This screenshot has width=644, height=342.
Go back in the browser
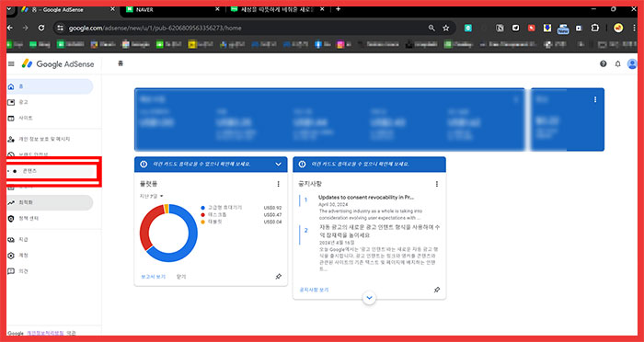pos(10,28)
